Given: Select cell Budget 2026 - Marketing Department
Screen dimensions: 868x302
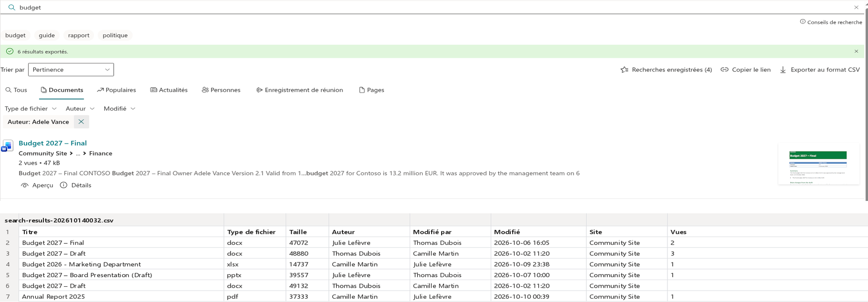Looking at the screenshot, I should [x=121, y=264].
